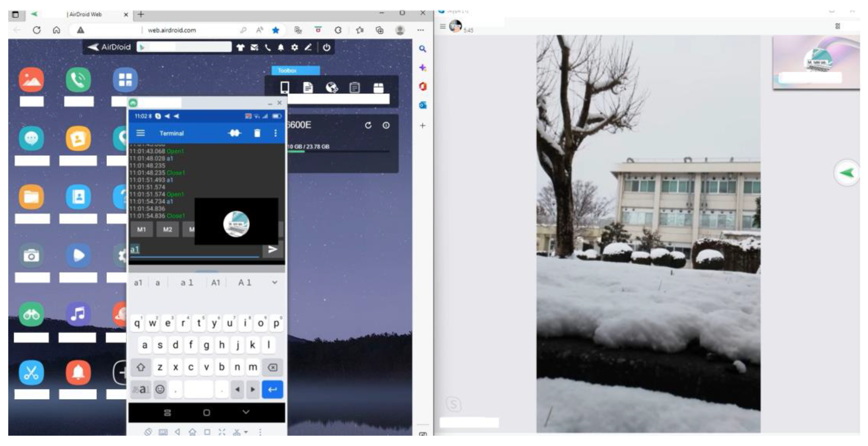Screen dimensions: 868x446
Task: Open the green binoculars Find Phone icon
Action: [x=31, y=315]
